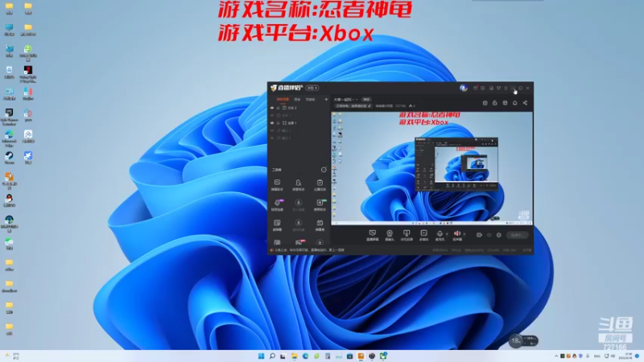Screen dimensions: 644x362
Task: Toggle visibility of the 文本 2 source
Action: pos(272,108)
